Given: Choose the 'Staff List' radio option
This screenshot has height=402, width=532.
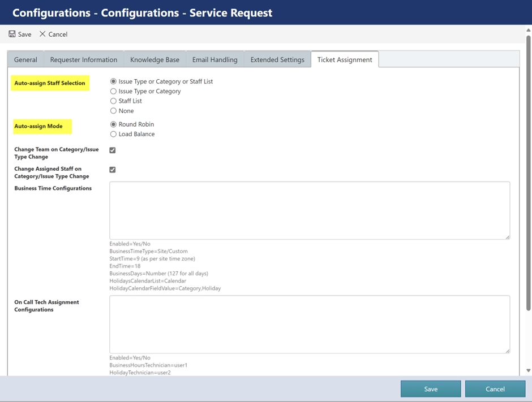Looking at the screenshot, I should (x=113, y=101).
